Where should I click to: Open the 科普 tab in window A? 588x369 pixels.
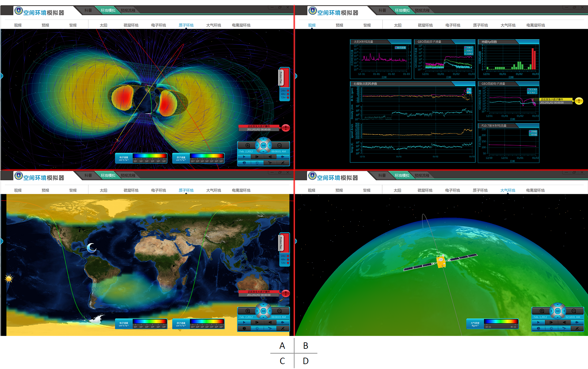(88, 10)
